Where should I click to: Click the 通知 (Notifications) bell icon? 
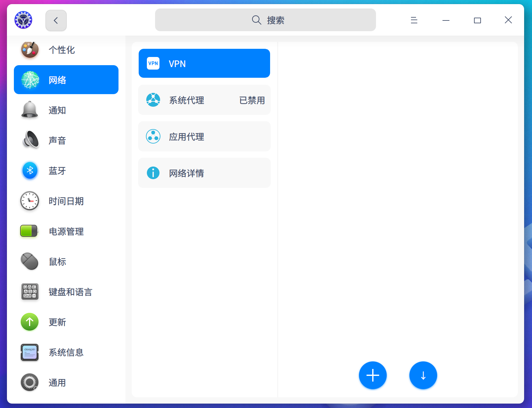pyautogui.click(x=29, y=110)
